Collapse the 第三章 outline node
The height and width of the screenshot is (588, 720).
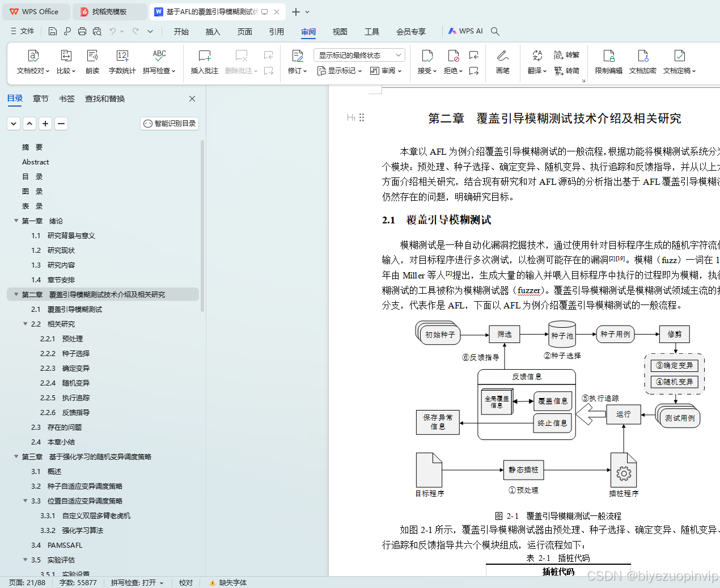coord(16,456)
